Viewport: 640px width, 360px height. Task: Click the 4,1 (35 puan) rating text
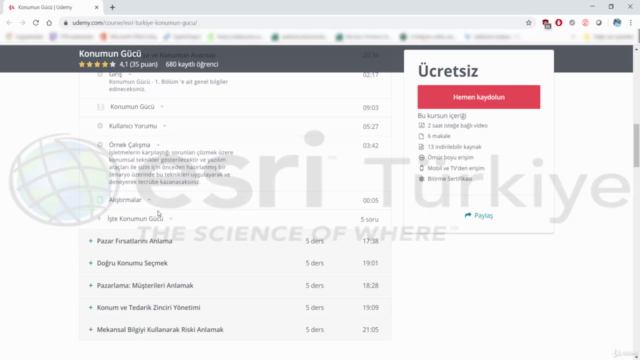[138, 64]
